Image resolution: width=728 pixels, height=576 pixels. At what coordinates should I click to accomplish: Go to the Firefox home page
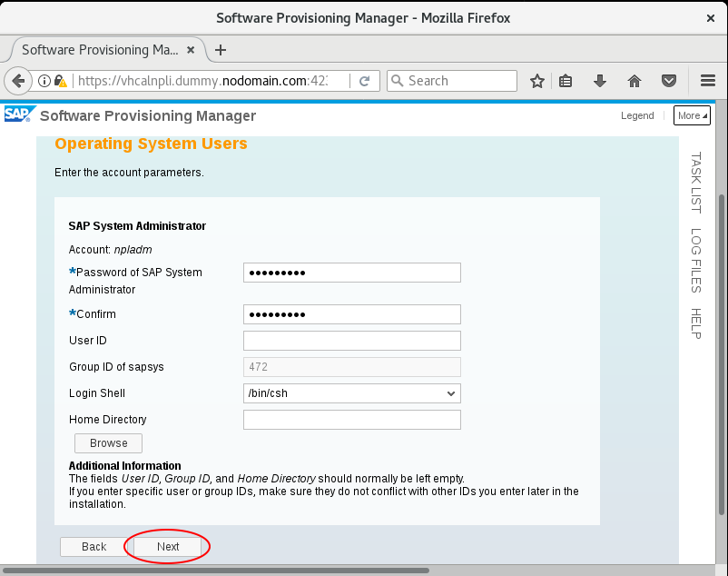tap(635, 81)
